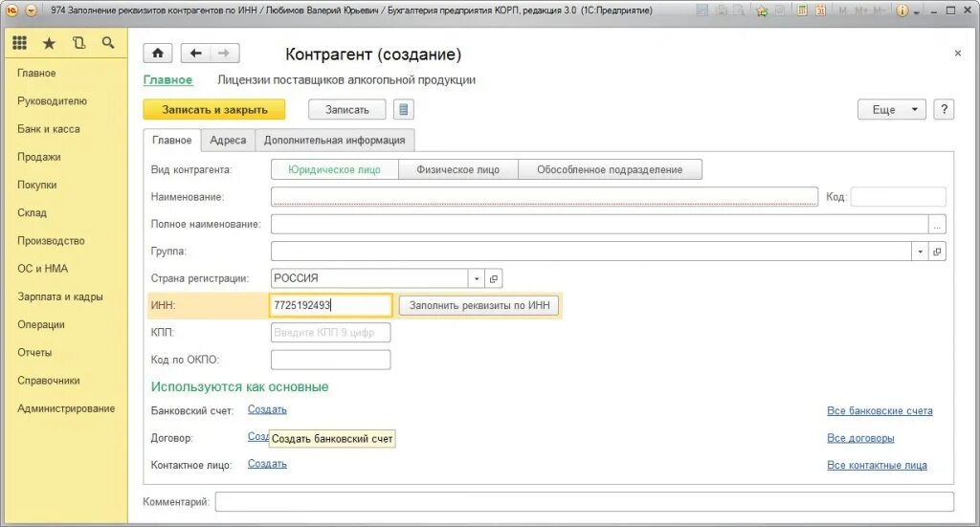The height and width of the screenshot is (527, 980).
Task: Open Лицензии поставщиков алкогольной продукции
Action: point(346,80)
